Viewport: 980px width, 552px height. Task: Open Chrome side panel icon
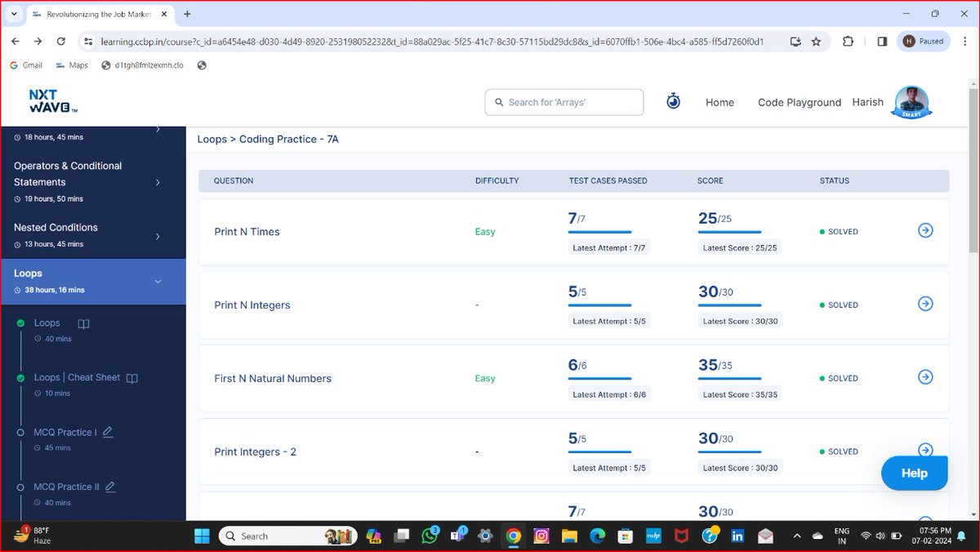click(x=882, y=42)
